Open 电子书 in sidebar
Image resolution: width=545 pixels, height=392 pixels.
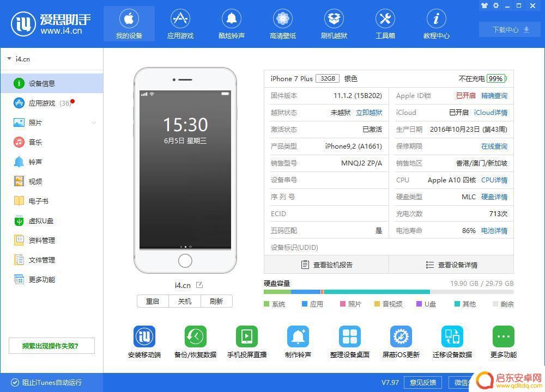(x=52, y=201)
